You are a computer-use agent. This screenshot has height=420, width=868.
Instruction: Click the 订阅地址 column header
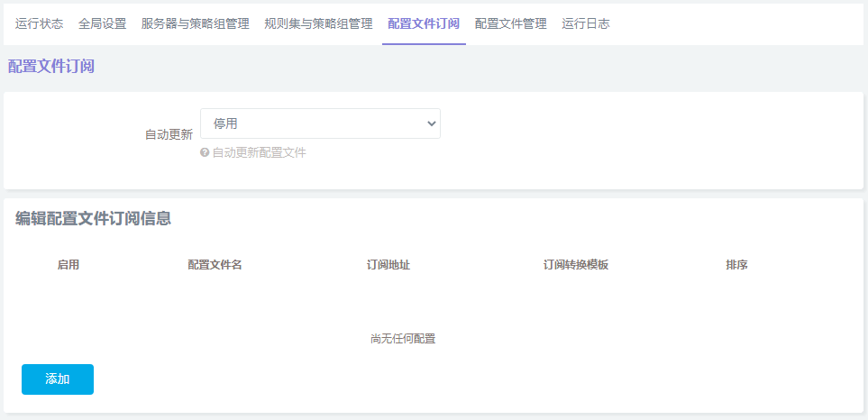[x=388, y=265]
